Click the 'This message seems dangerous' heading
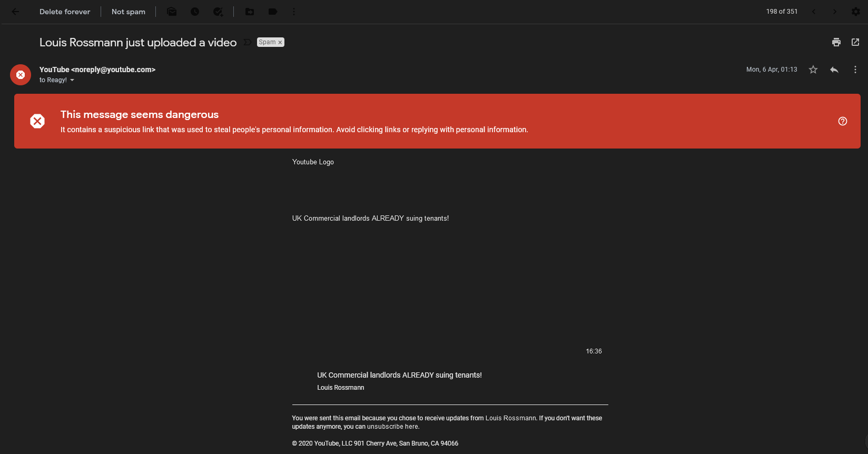Viewport: 868px width, 454px height. 140,114
